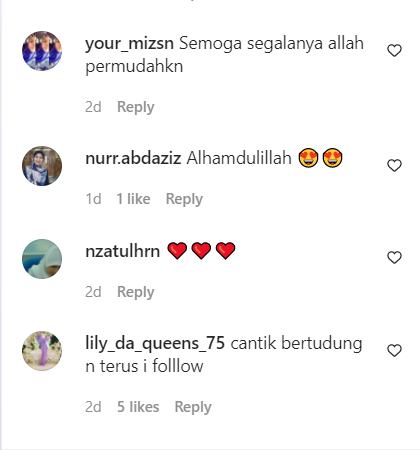Open the 2d timestamp on your_mizsn's comment
The image size is (420, 450).
[x=93, y=107]
